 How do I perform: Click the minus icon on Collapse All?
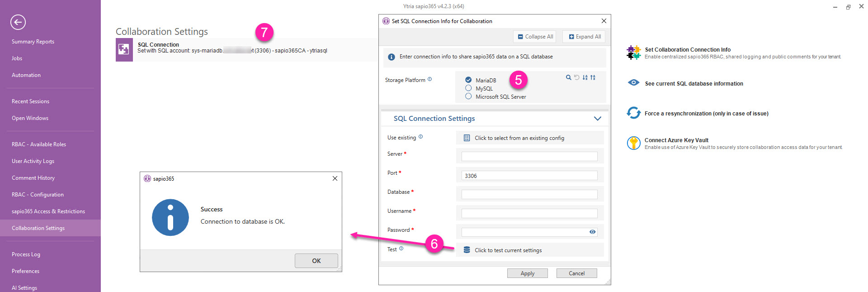[x=520, y=37]
